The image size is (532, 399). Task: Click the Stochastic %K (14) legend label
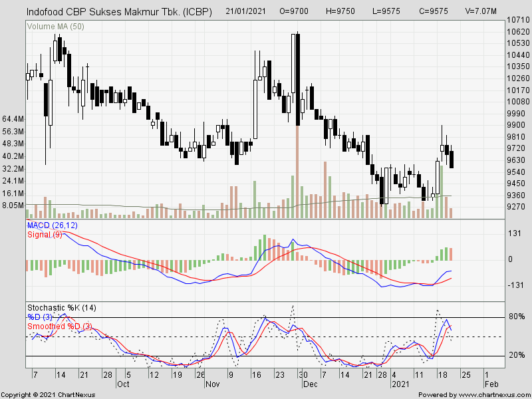click(x=62, y=308)
